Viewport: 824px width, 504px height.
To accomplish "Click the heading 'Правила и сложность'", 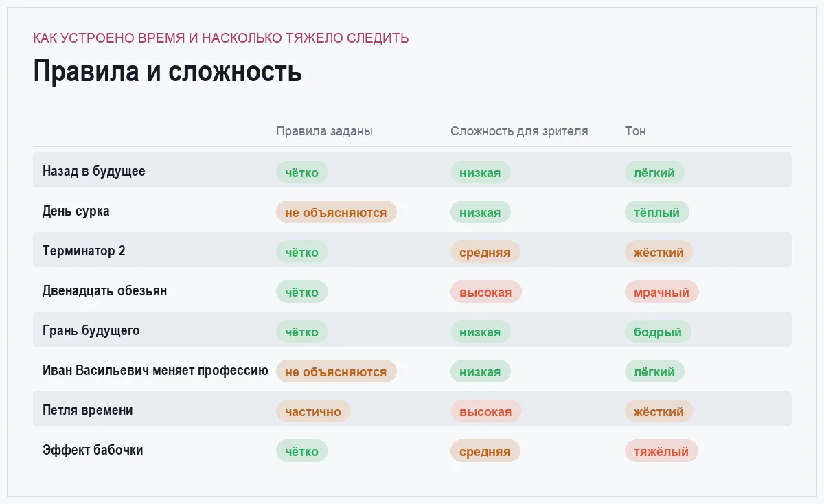I will coord(168,71).
